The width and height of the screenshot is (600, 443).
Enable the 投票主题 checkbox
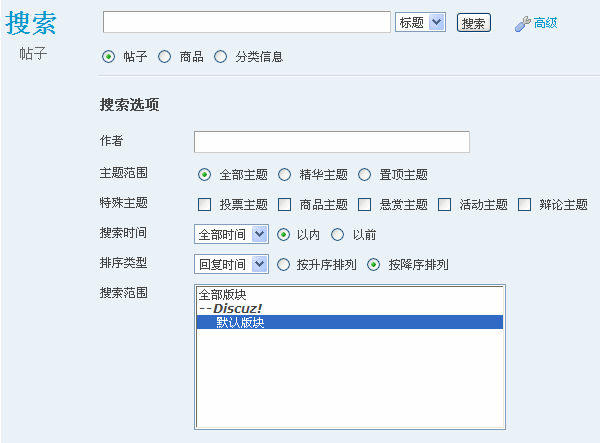pyautogui.click(x=204, y=205)
